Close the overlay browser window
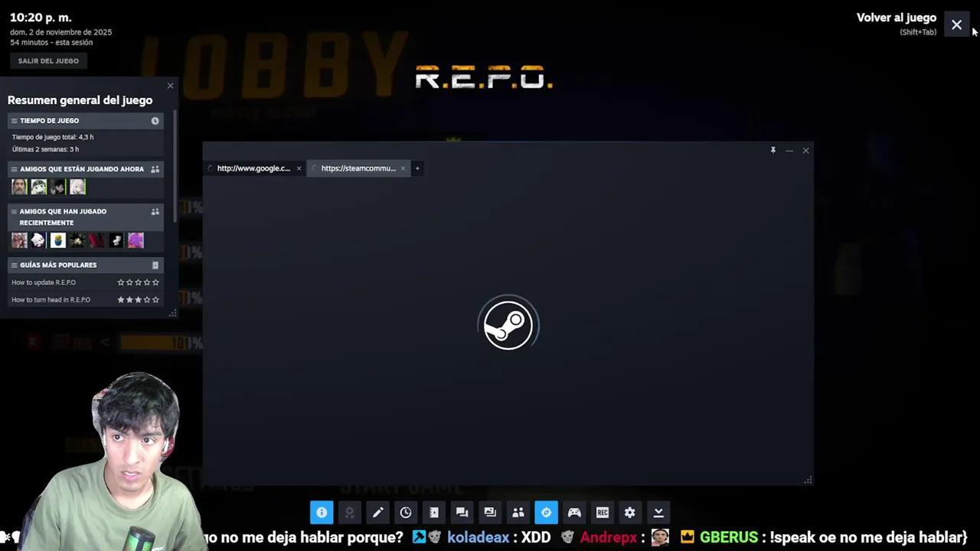This screenshot has height=551, width=980. [805, 151]
